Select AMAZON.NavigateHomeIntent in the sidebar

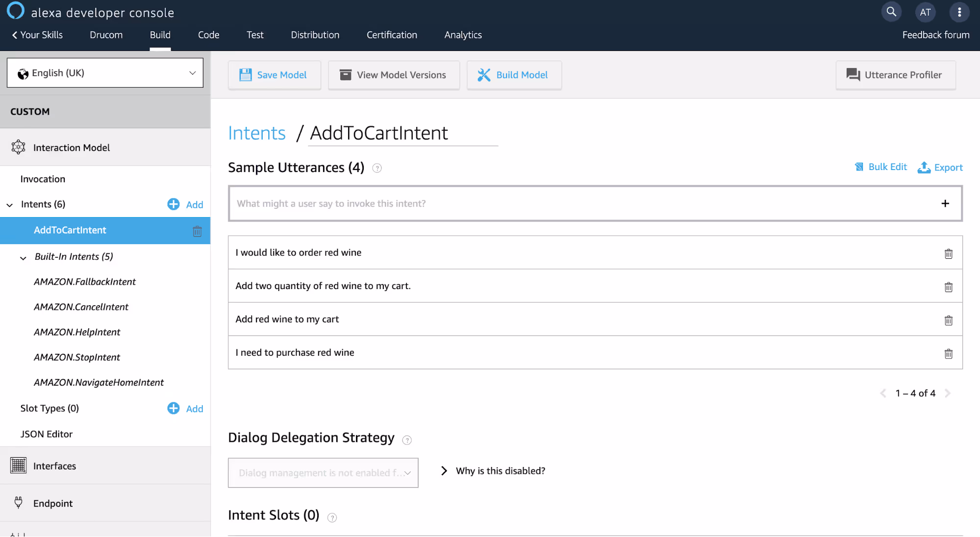[99, 383]
